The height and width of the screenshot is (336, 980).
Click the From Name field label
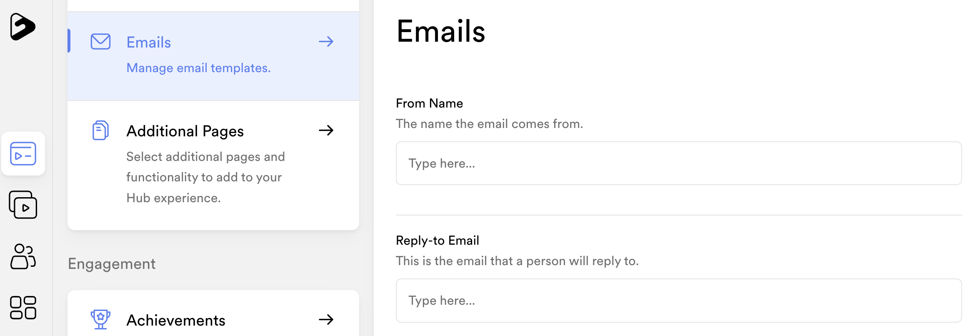(x=430, y=103)
